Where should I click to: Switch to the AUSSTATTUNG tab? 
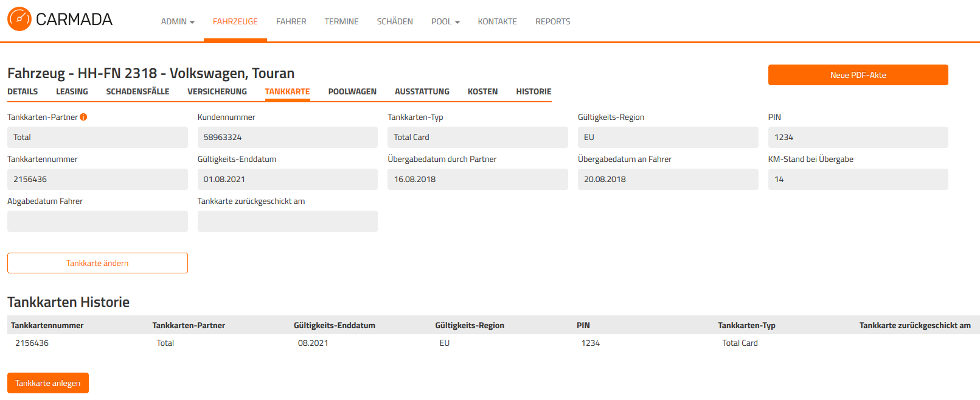pos(422,91)
